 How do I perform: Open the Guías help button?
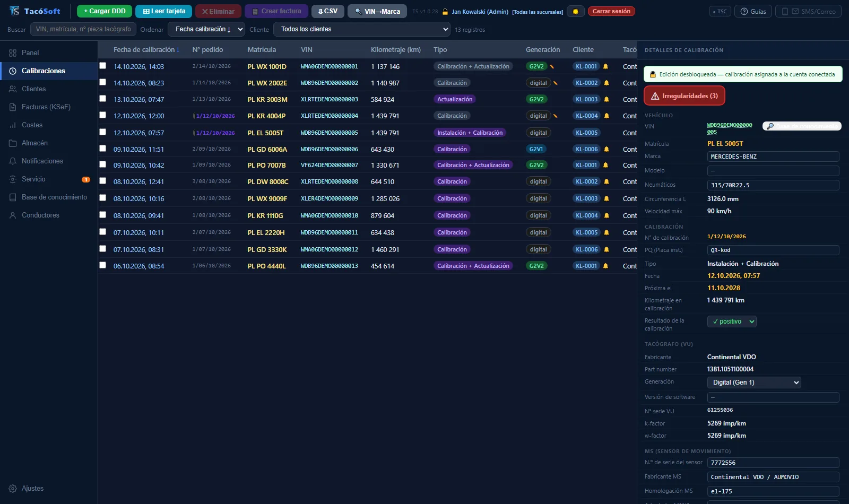(x=753, y=11)
